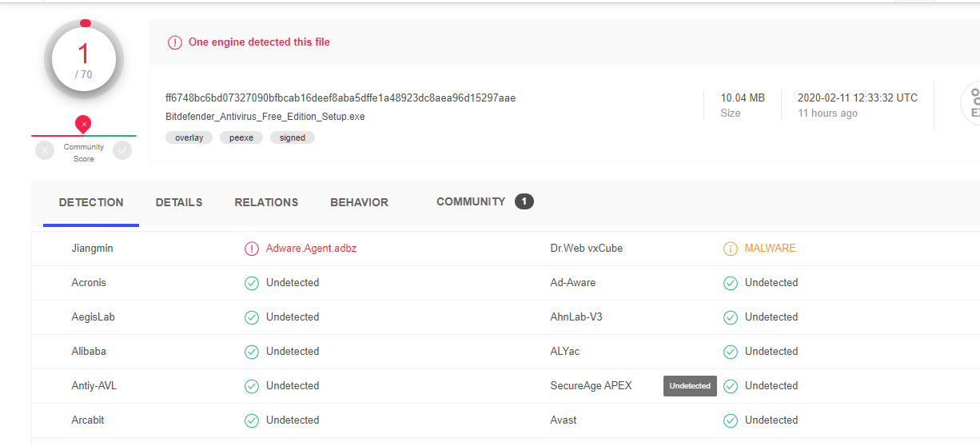Image resolution: width=980 pixels, height=446 pixels.
Task: Click the 'peexe' tag
Action: (x=241, y=137)
